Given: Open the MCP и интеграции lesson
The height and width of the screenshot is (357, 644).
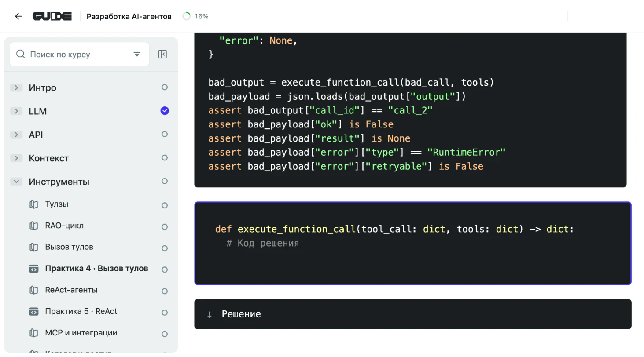Looking at the screenshot, I should (x=81, y=333).
